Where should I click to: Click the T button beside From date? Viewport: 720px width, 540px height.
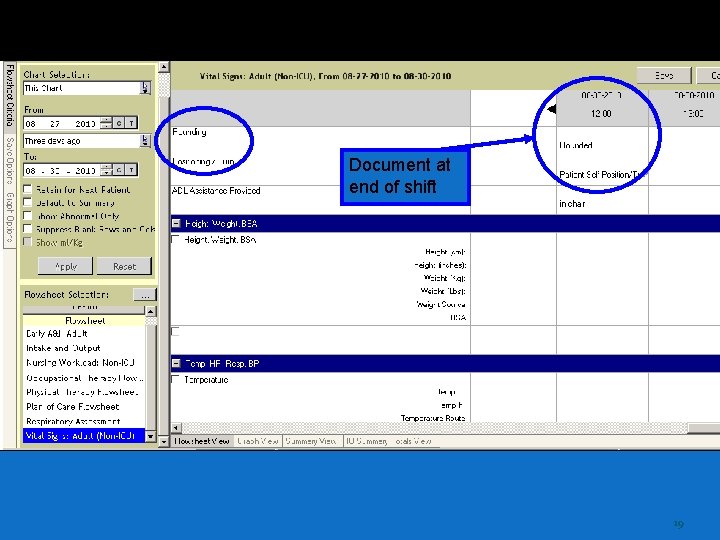pyautogui.click(x=131, y=123)
